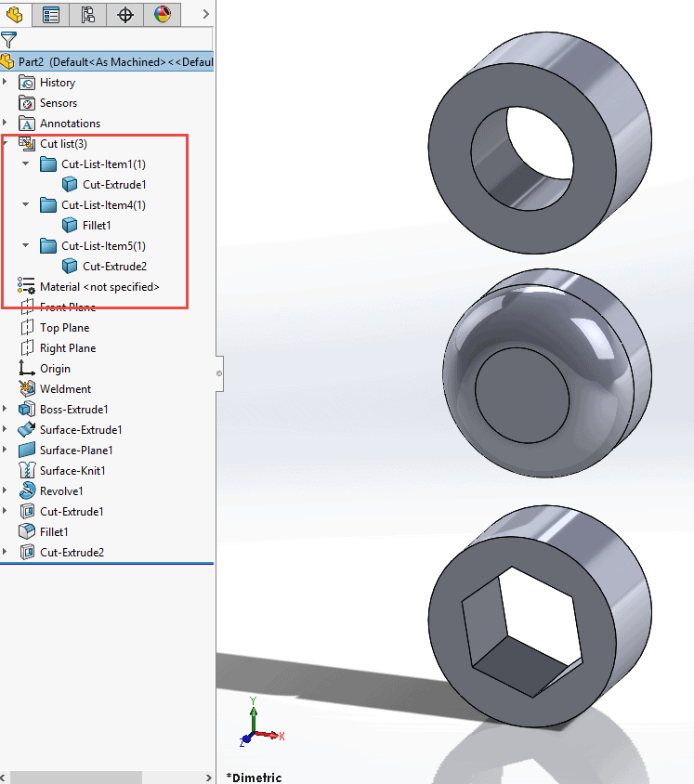Click the History folder icon
This screenshot has width=694, height=784.
click(x=27, y=83)
